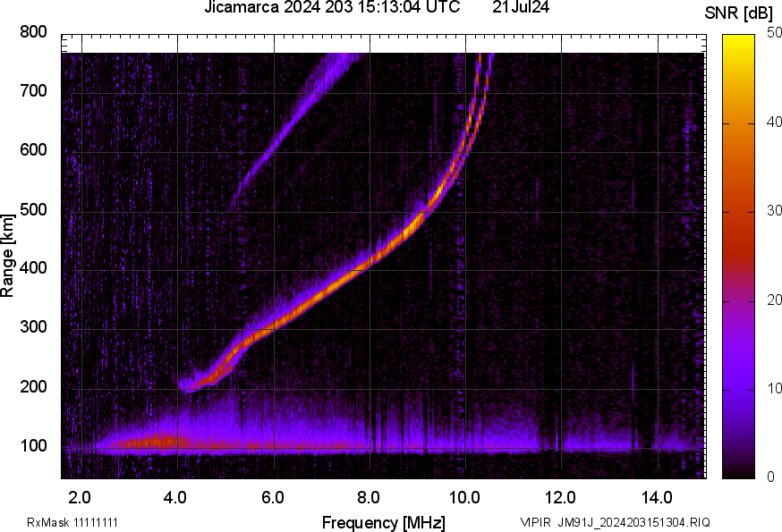Click the range tick label "500"
Screen dimensions: 782x532
pyautogui.click(x=33, y=209)
